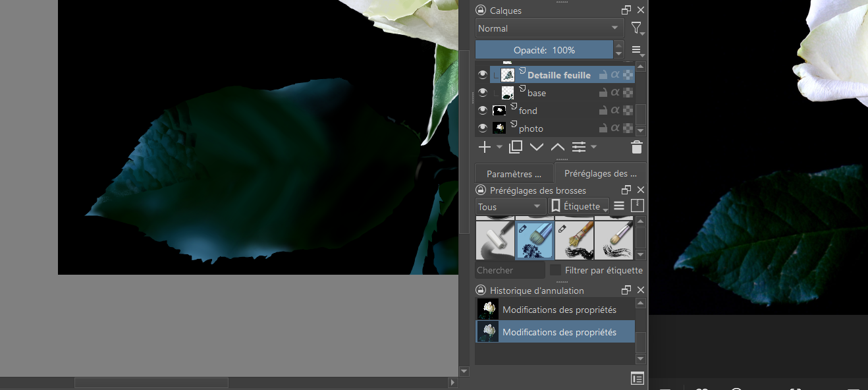
Task: Click the layers list scroll down arrow
Action: pos(641,131)
